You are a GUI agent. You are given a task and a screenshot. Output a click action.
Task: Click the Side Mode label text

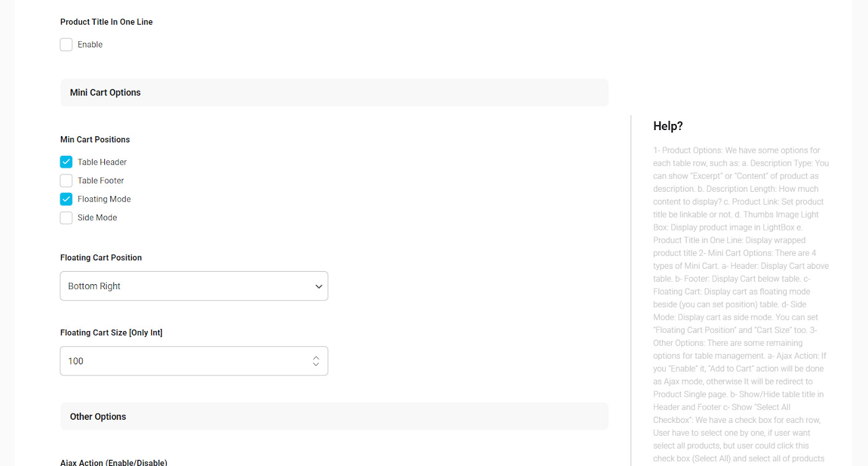tap(97, 218)
